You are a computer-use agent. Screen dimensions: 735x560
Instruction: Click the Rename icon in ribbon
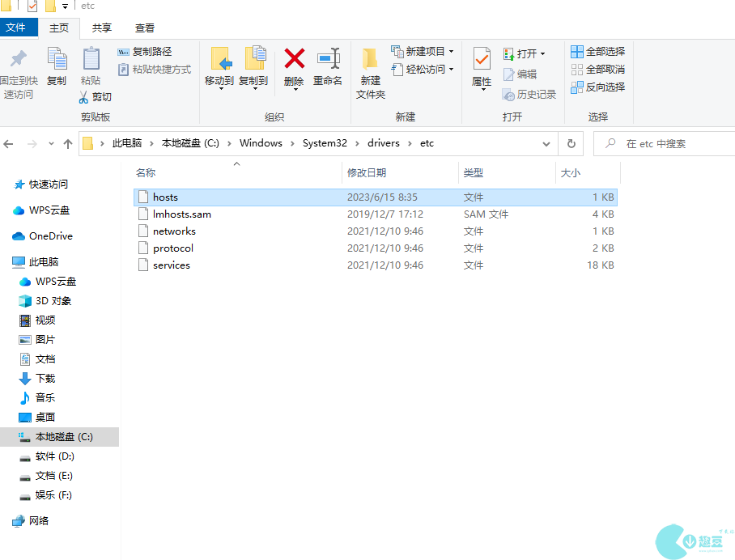[328, 60]
